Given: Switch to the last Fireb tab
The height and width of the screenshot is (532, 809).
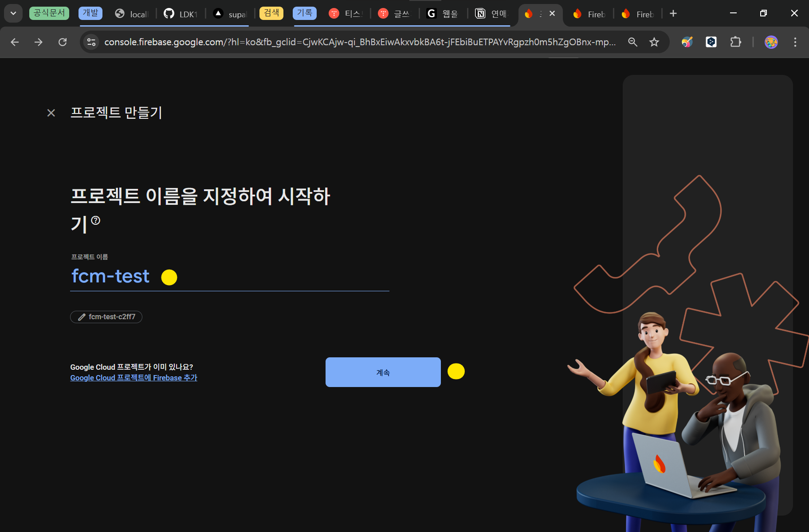Looking at the screenshot, I should (x=638, y=14).
